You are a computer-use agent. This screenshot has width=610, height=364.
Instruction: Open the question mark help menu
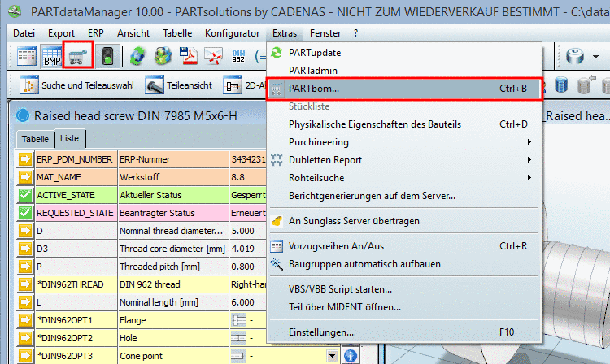pyautogui.click(x=355, y=33)
